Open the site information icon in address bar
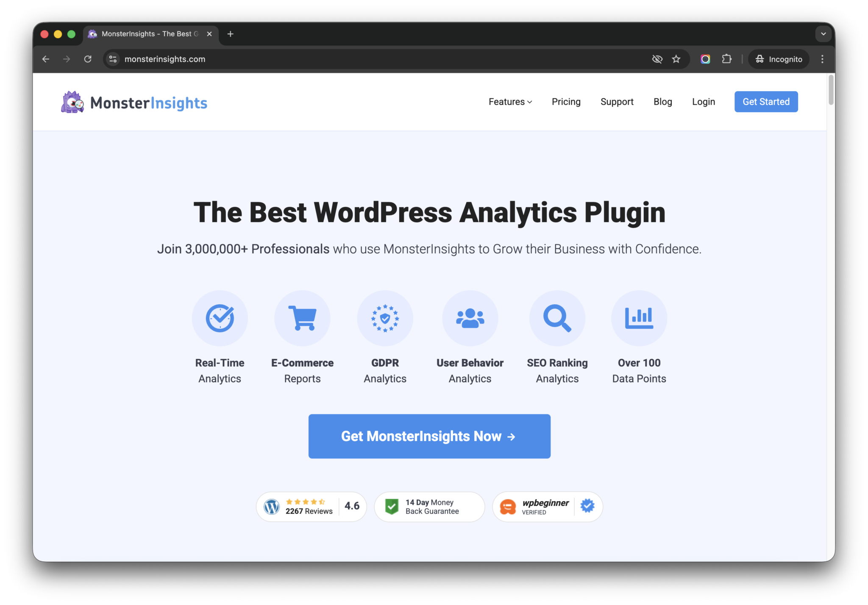The height and width of the screenshot is (605, 868). [x=112, y=59]
